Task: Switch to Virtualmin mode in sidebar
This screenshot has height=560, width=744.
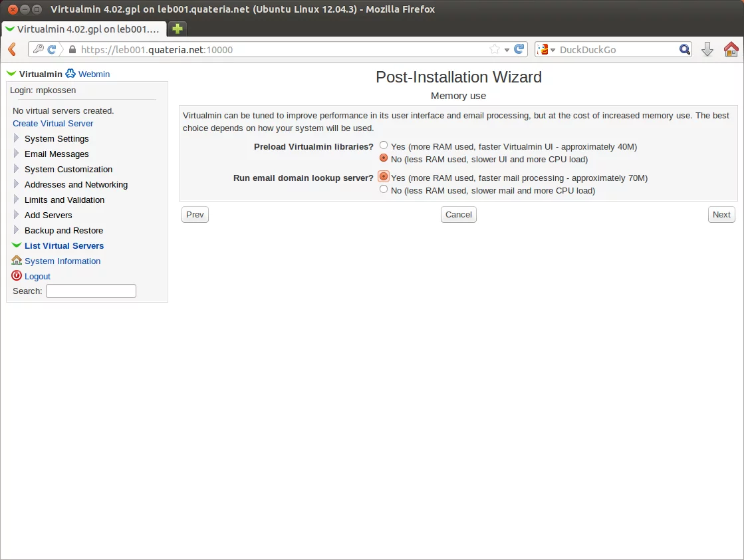Action: coord(41,74)
